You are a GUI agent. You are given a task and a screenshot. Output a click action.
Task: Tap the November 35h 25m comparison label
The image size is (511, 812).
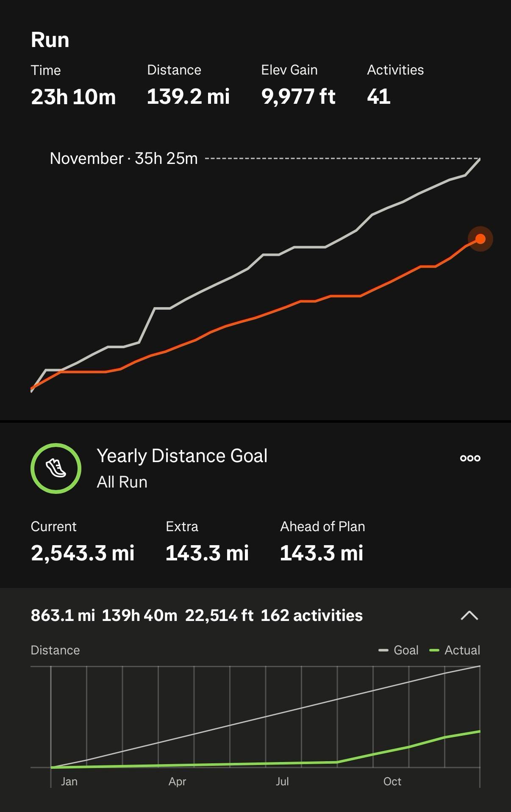tap(124, 158)
